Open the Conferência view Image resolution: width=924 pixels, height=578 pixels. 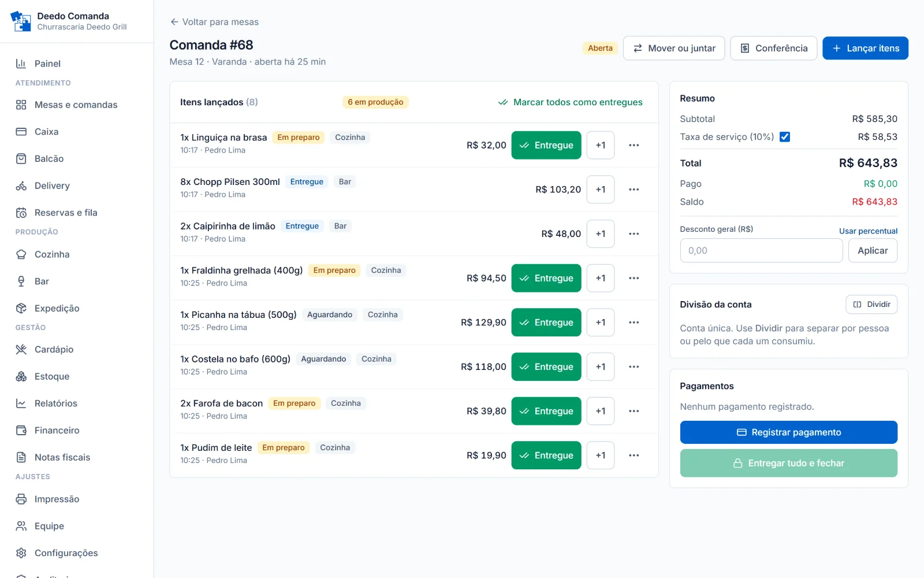coord(774,48)
